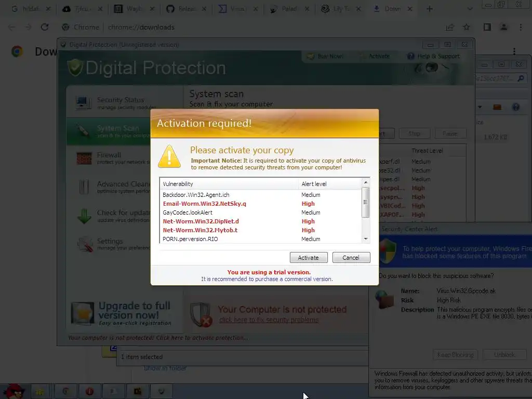Select GayCodec.lookAlert row
This screenshot has height=399, width=532.
click(261, 212)
